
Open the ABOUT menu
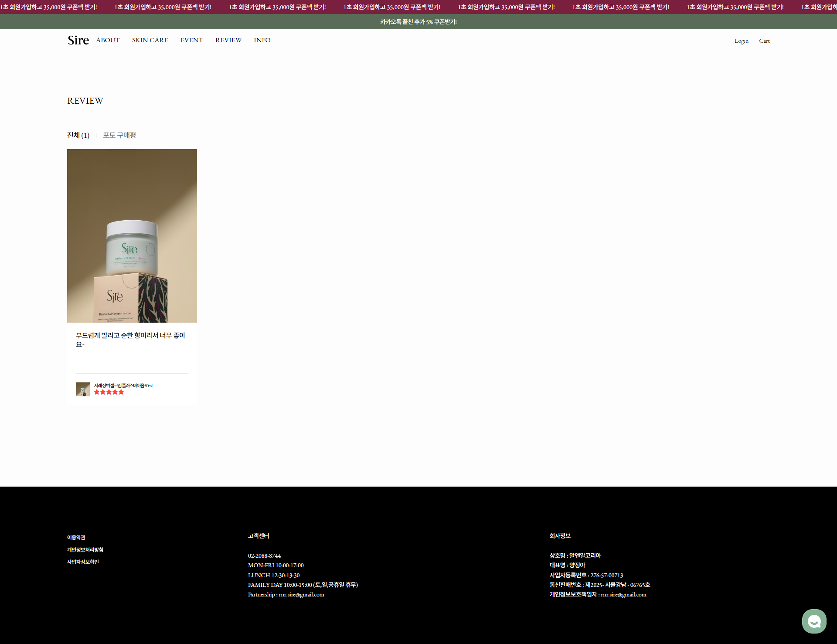108,40
